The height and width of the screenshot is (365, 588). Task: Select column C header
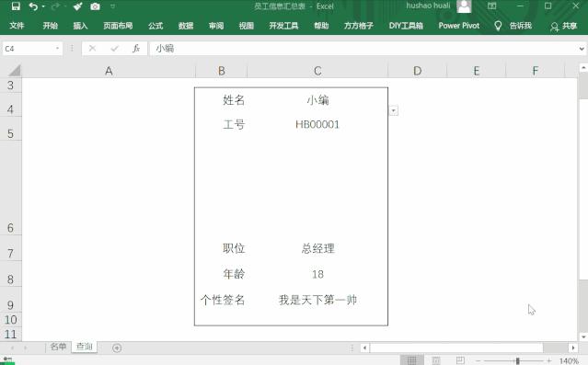[x=317, y=71]
